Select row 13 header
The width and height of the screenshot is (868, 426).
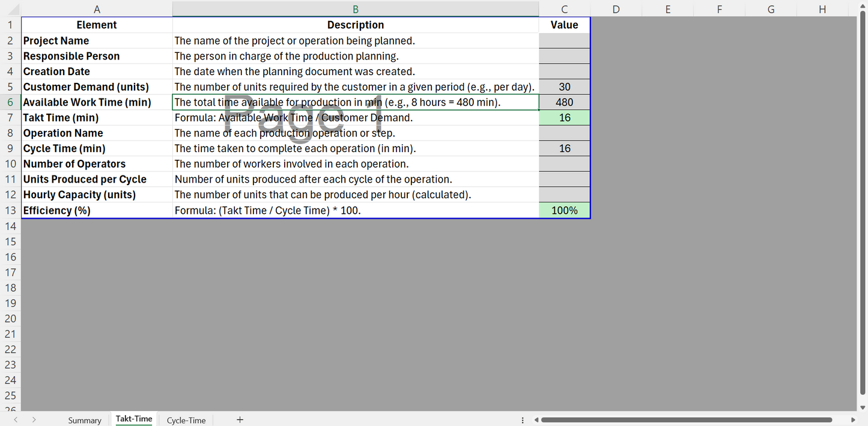(10, 210)
